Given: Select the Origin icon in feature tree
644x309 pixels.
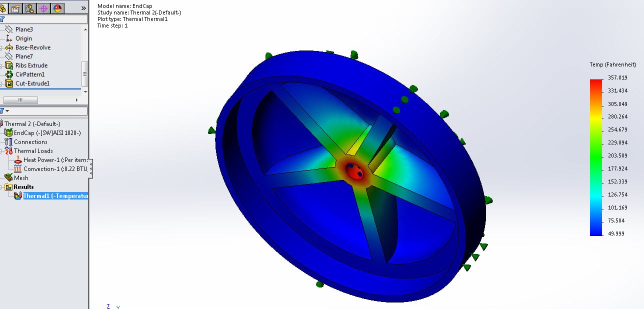Looking at the screenshot, I should (8, 38).
